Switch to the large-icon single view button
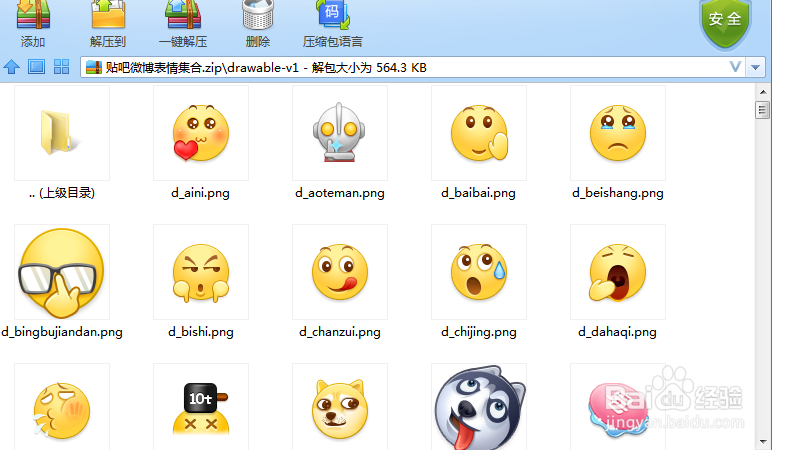The height and width of the screenshot is (450, 788). 36,66
